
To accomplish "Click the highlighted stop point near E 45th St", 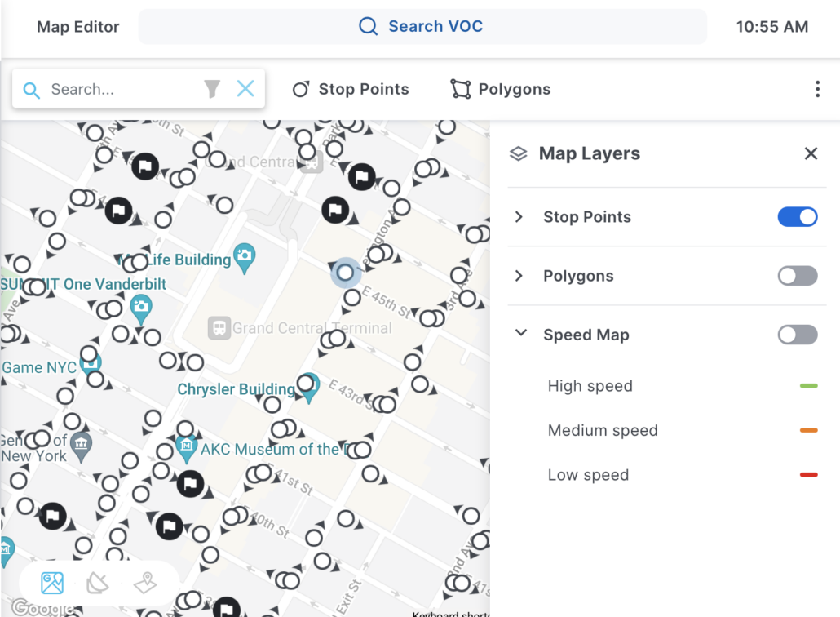I will click(345, 273).
